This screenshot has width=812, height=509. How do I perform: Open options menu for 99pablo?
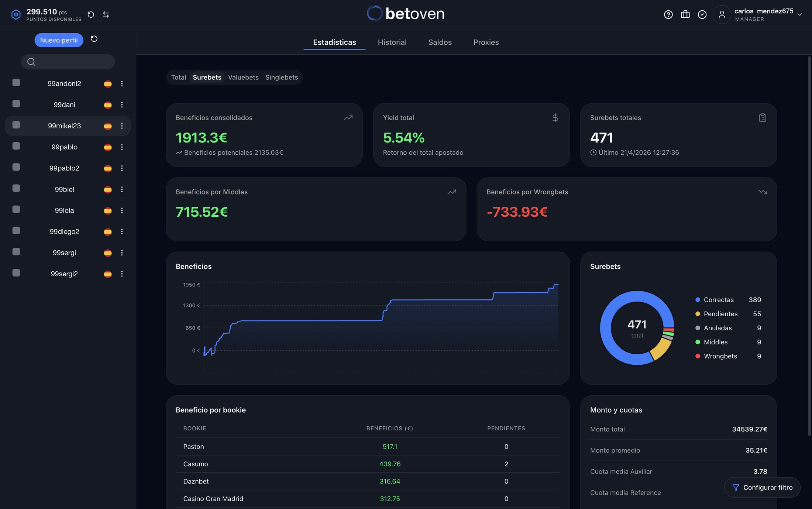(122, 147)
